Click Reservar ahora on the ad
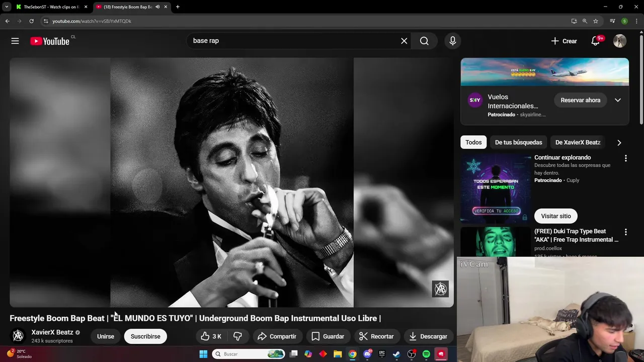 point(581,100)
